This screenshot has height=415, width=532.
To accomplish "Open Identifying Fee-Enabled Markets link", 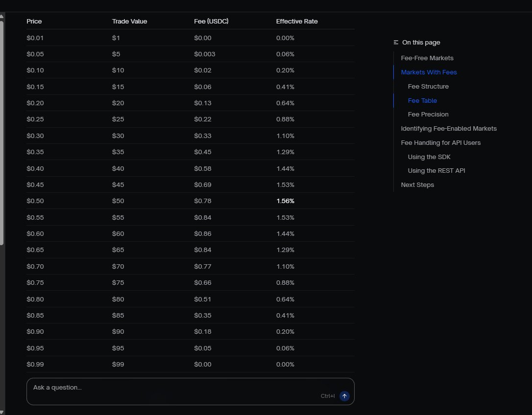I will tap(449, 129).
